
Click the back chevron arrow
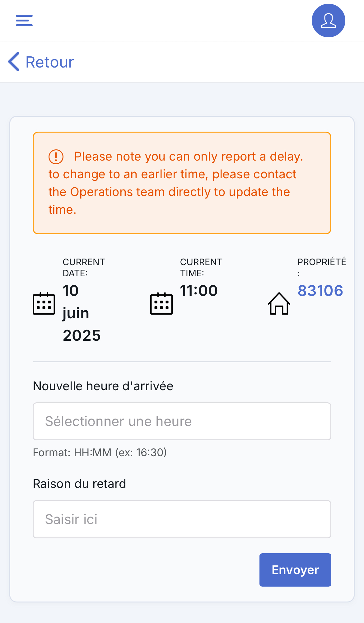point(14,62)
